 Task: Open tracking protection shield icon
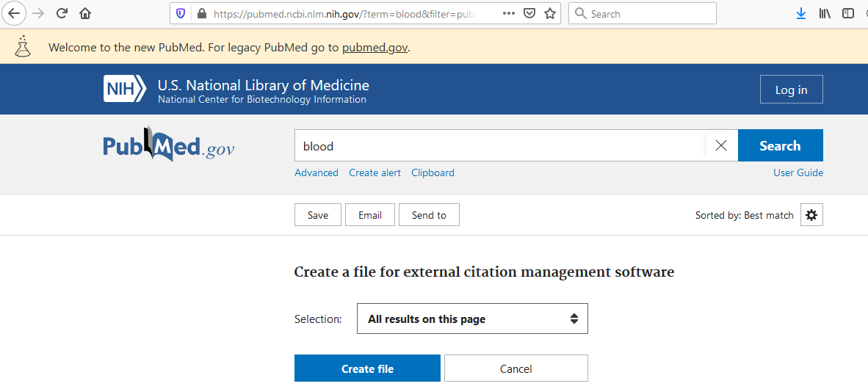pos(181,13)
